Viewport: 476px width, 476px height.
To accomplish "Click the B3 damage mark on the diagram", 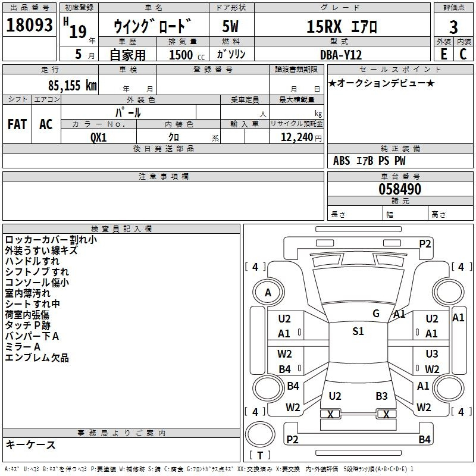I will (x=381, y=396).
